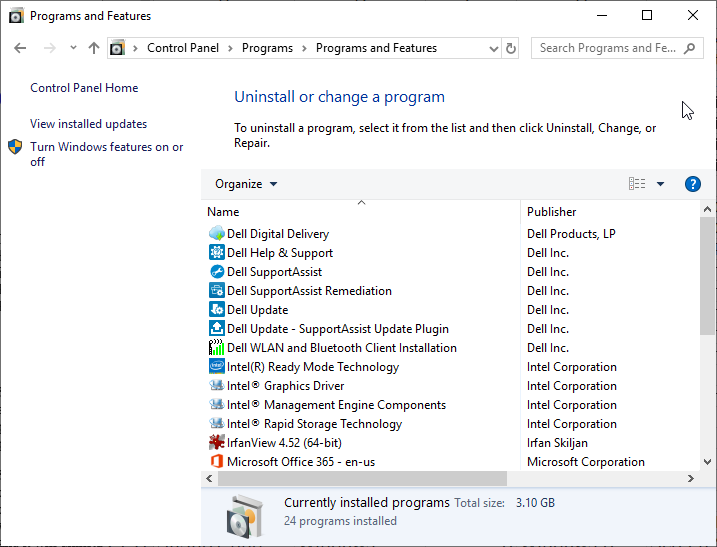Expand the chevron after Control Panel breadcrumb
Image resolution: width=717 pixels, height=547 pixels.
pyautogui.click(x=230, y=48)
